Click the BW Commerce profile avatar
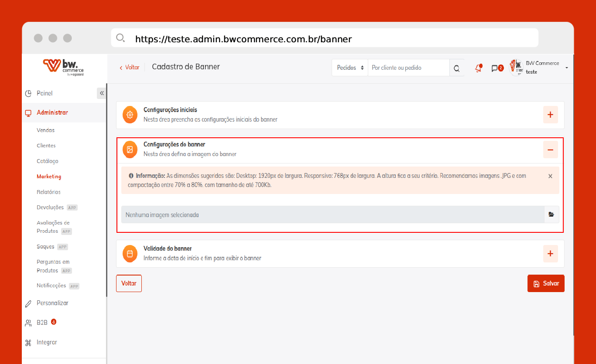This screenshot has height=364, width=596. [x=517, y=68]
